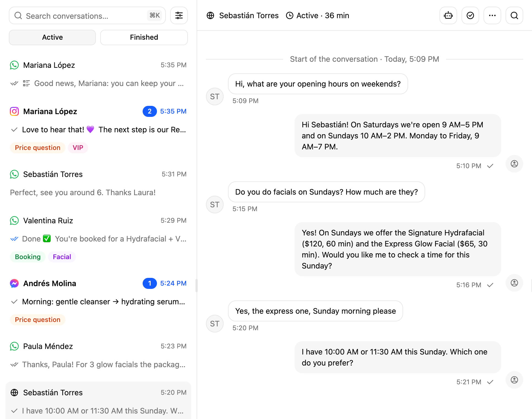Click the Signature Hydrafacial pricing reply bubble

pos(398,249)
